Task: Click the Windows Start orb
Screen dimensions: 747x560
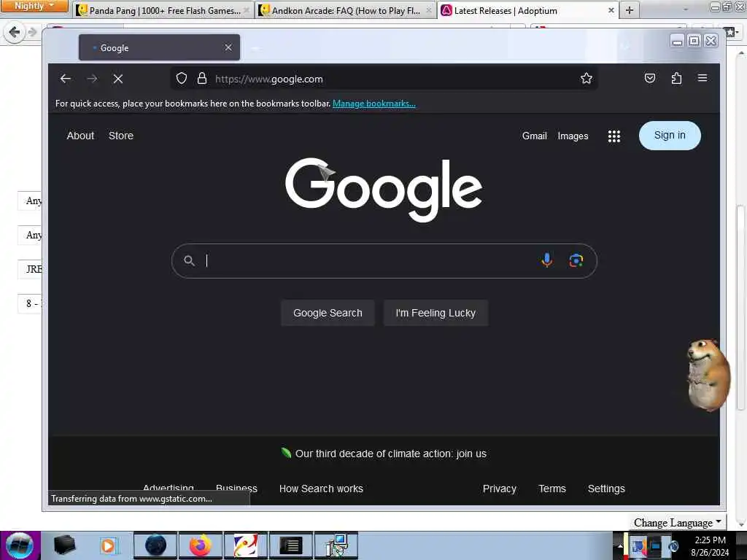Action: point(20,545)
